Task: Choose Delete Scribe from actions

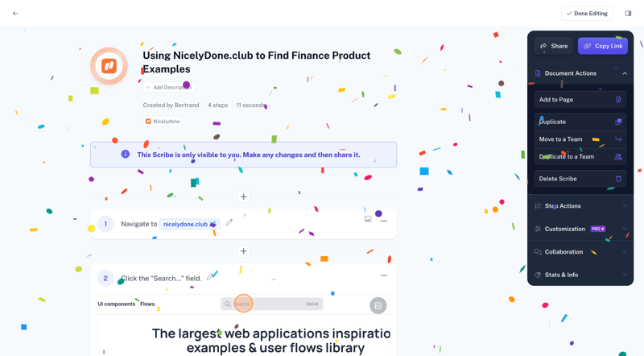Action: pyautogui.click(x=580, y=179)
